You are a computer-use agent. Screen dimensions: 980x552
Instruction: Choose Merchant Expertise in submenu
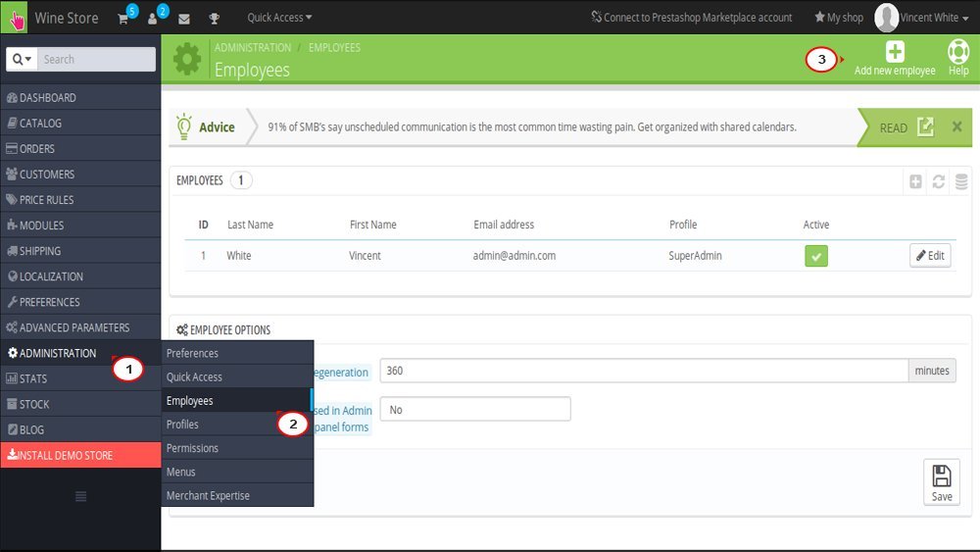[x=237, y=496]
